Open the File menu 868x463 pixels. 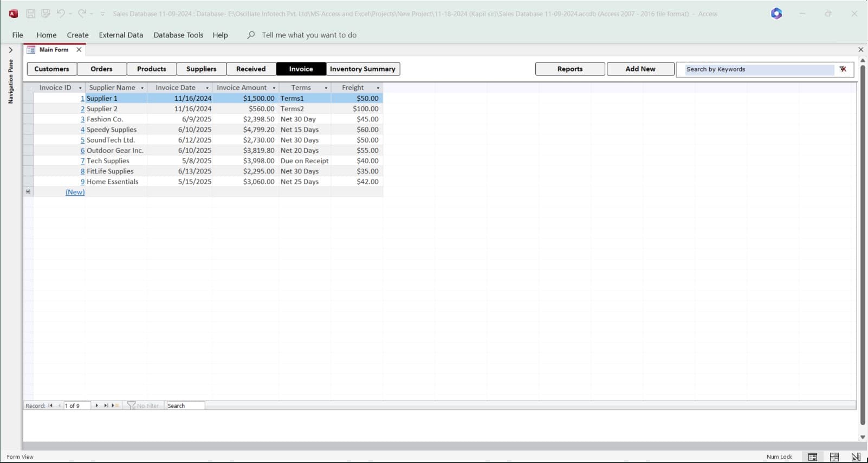point(17,35)
